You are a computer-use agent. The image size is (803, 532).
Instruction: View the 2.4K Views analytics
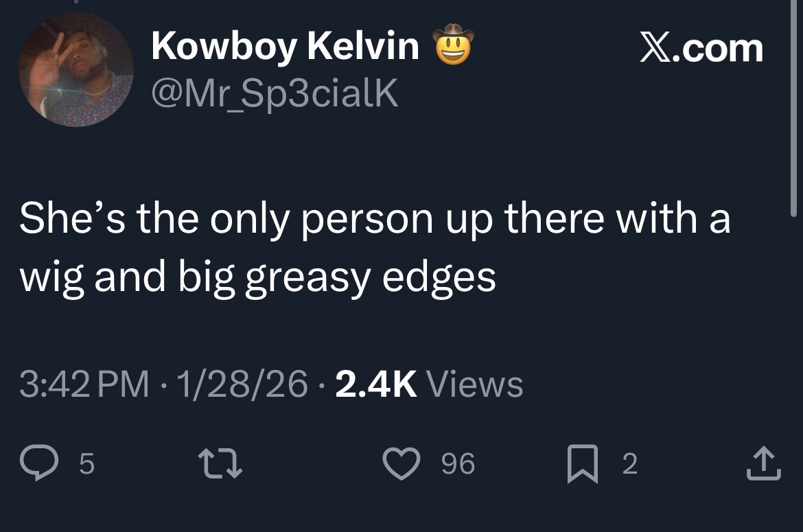coord(429,384)
